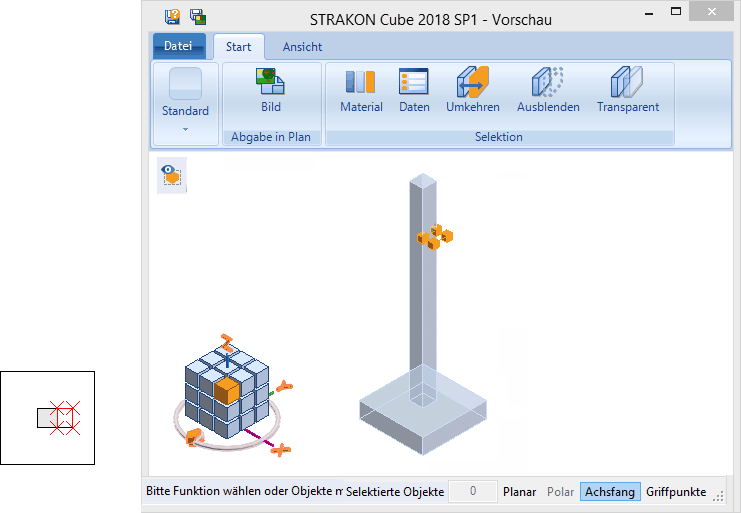Viewport: 741px width, 513px height.
Task: Make selection Transparent
Action: [628, 90]
